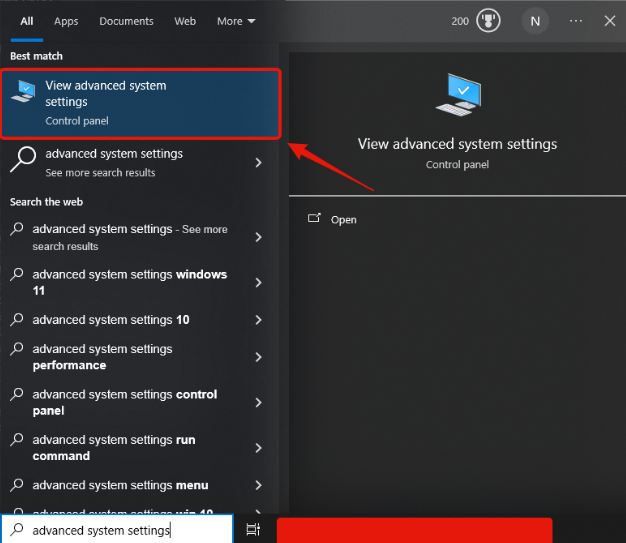Click magnifier icon beside 'See more search results'
This screenshot has width=626, height=543.
[23, 160]
